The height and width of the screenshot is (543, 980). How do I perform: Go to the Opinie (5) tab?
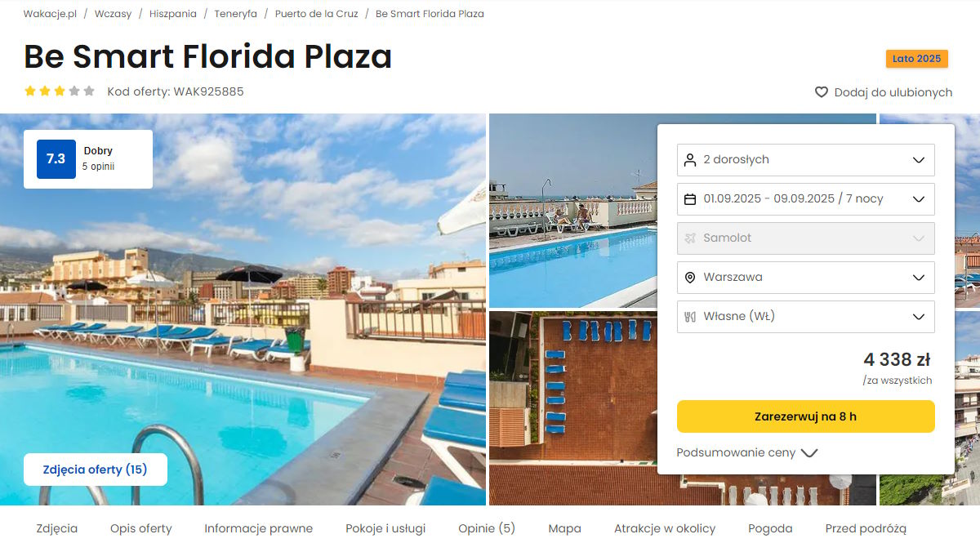tap(487, 528)
